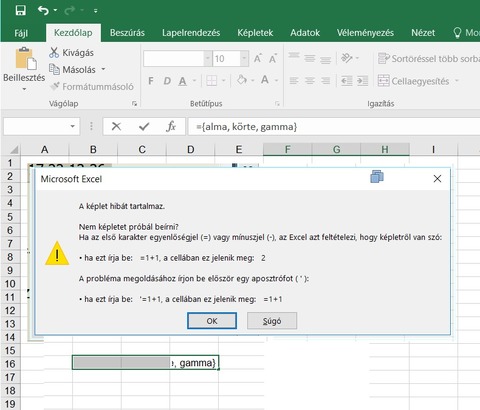Toggle bold (F) formatting
Screen dimensions: 480x410
coord(151,81)
